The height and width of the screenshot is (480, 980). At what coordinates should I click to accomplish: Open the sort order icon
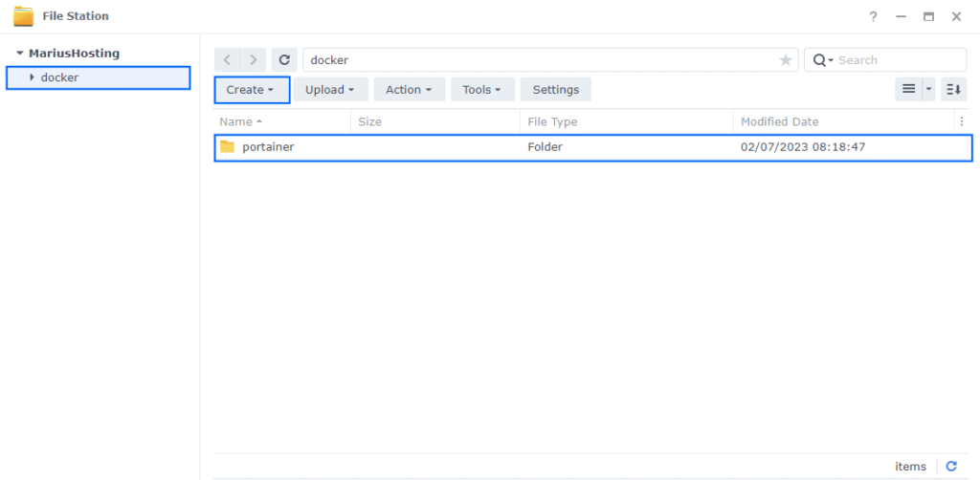click(x=953, y=90)
